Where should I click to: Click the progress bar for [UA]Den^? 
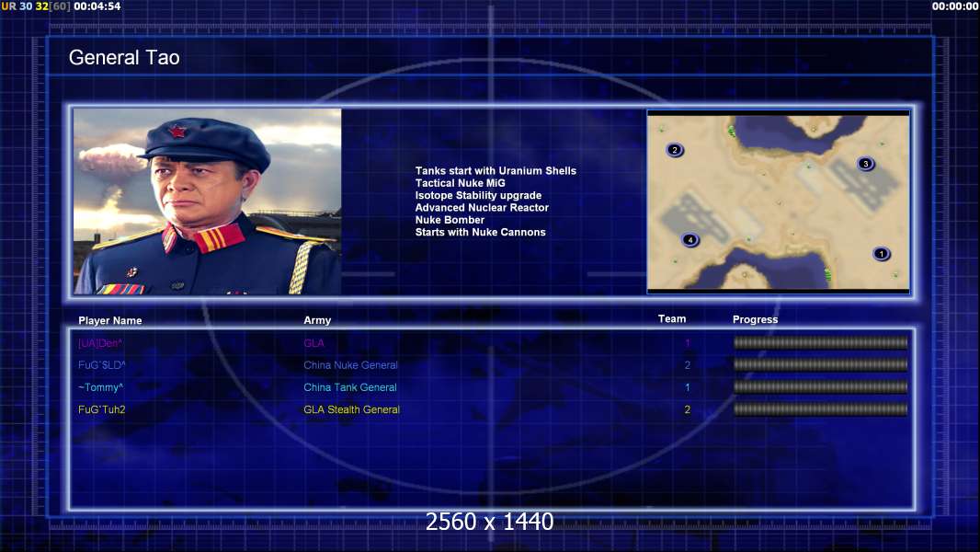(x=820, y=342)
